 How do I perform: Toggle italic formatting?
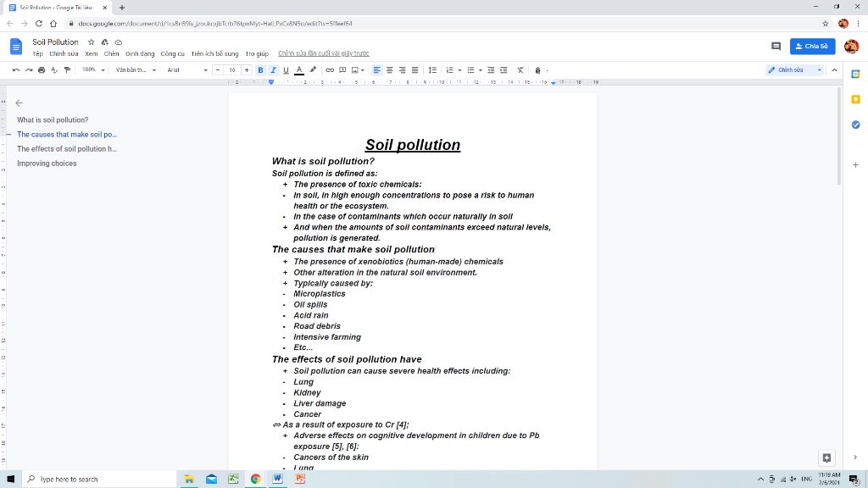pos(273,70)
